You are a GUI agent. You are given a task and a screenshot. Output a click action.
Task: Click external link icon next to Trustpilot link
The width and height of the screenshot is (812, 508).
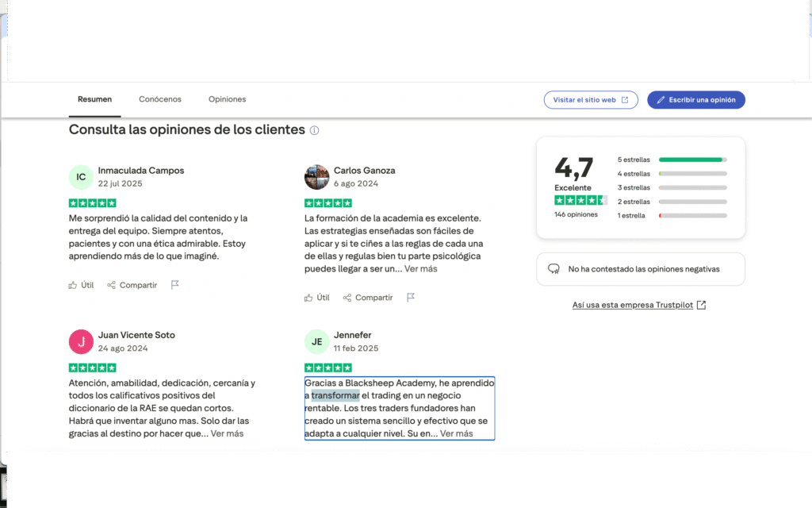tap(701, 305)
